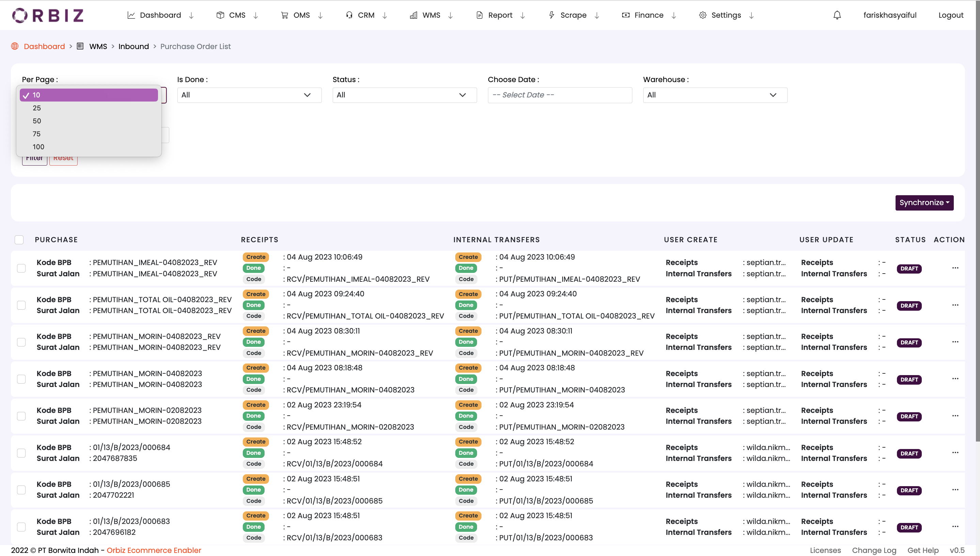Select 100 per page option
The image size is (980, 556).
click(x=89, y=147)
